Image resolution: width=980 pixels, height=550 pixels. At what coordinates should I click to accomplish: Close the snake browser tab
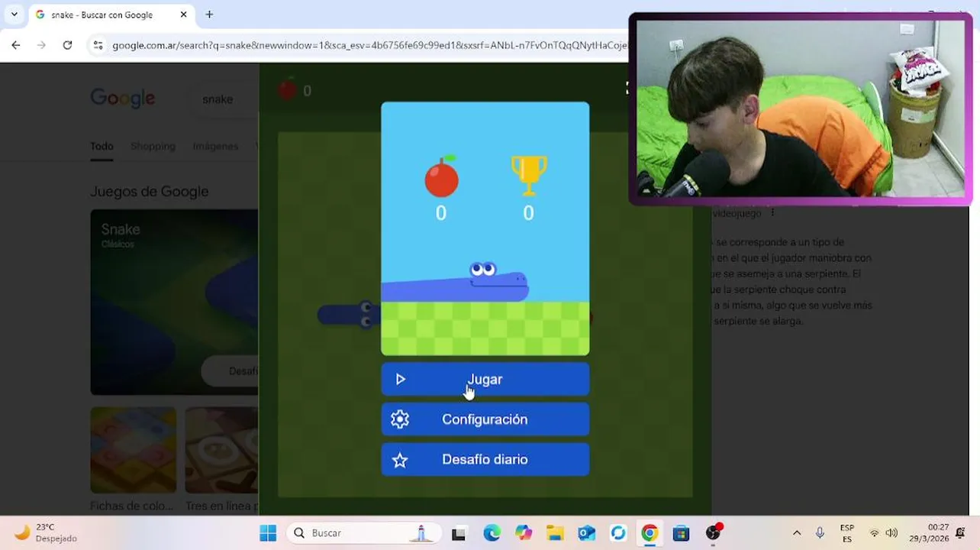point(183,15)
